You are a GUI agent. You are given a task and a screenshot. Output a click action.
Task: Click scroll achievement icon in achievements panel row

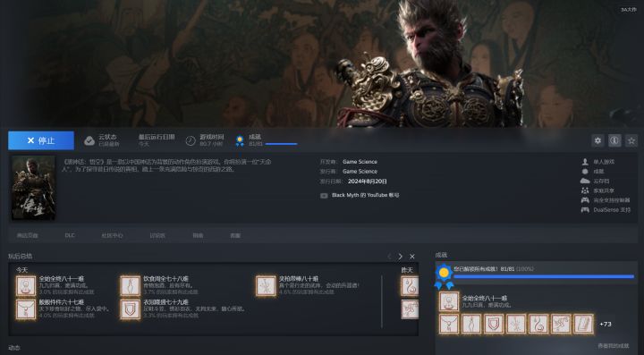[x=583, y=324]
